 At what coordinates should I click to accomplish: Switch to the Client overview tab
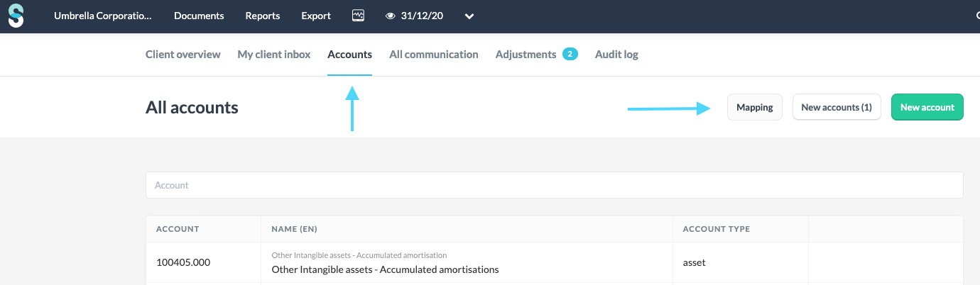pos(183,55)
